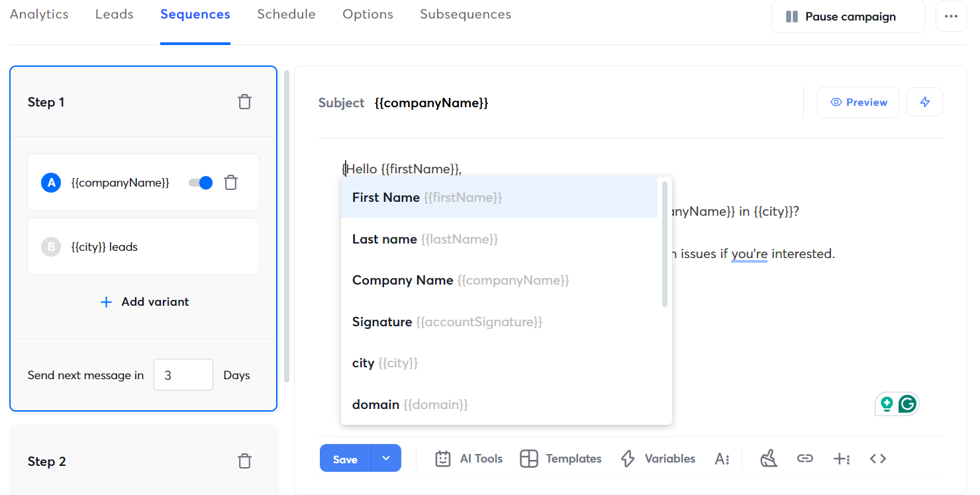The height and width of the screenshot is (495, 980).
Task: Click the Pause campaign button
Action: tap(848, 17)
